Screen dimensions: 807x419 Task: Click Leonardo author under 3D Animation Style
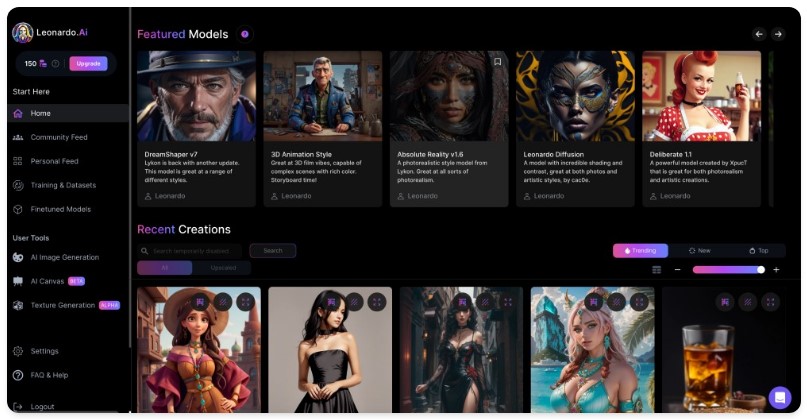click(x=291, y=196)
